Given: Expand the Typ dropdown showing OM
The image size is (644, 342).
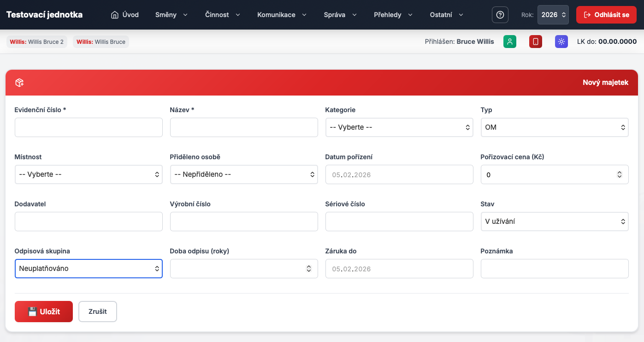Looking at the screenshot, I should pyautogui.click(x=554, y=127).
